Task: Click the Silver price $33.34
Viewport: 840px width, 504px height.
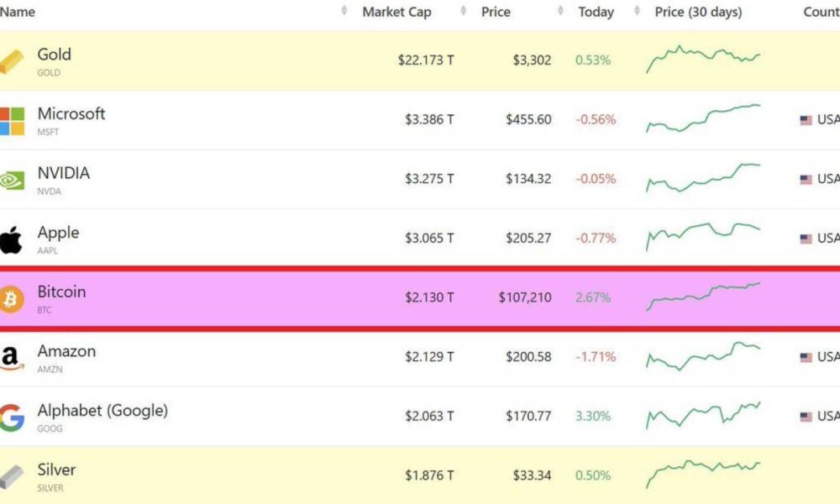Action: [532, 475]
